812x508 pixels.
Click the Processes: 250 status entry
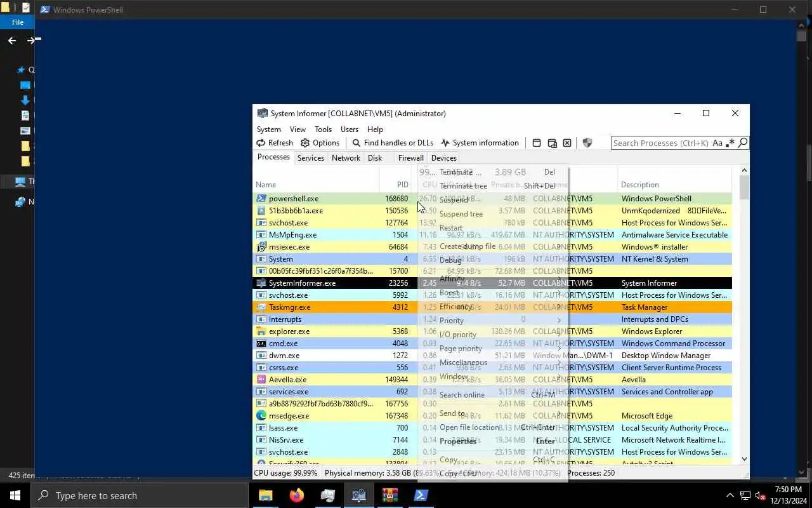click(x=591, y=473)
